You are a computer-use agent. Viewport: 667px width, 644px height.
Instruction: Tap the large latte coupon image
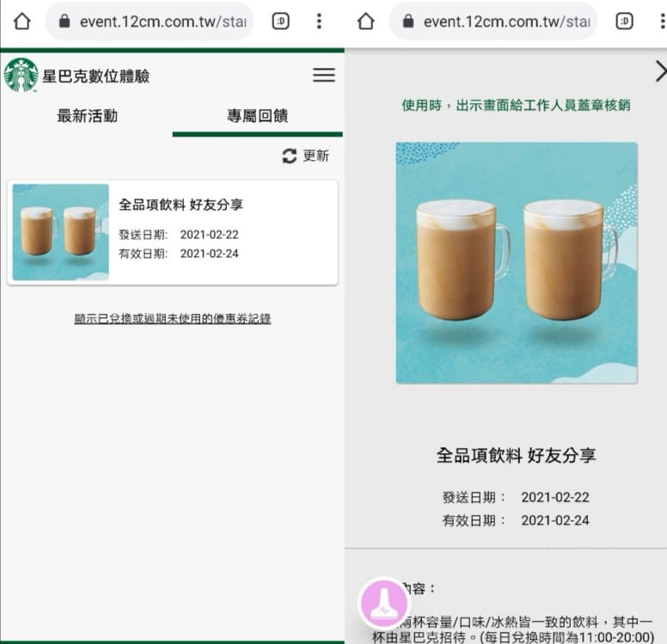coord(517,263)
